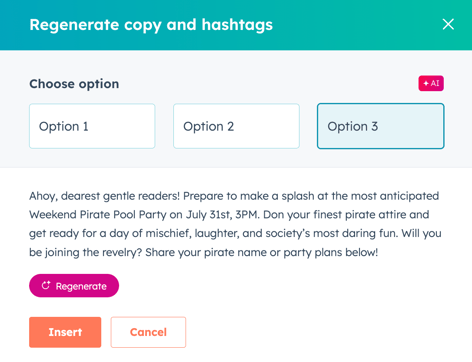Regenerate the suggested copy text
The image size is (472, 362).
[x=74, y=286]
